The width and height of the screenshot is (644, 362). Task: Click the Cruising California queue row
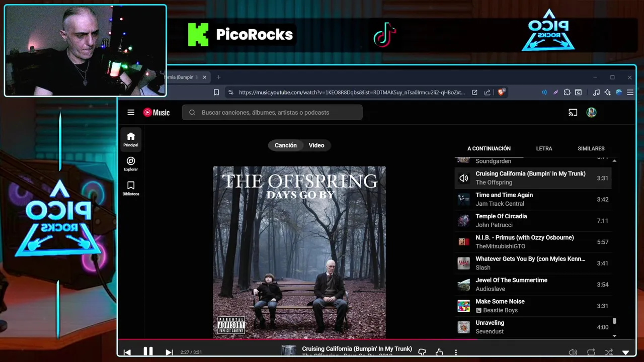pos(533,178)
